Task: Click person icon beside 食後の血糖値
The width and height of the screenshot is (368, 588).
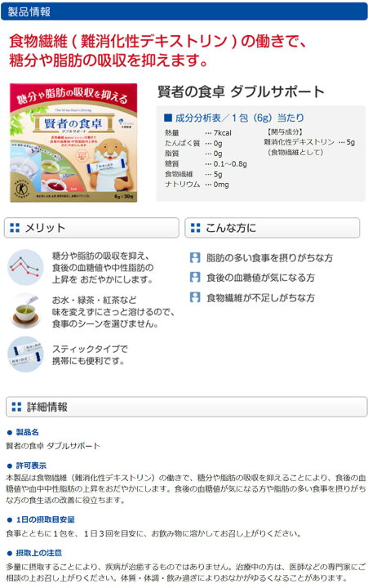Action: tap(195, 278)
